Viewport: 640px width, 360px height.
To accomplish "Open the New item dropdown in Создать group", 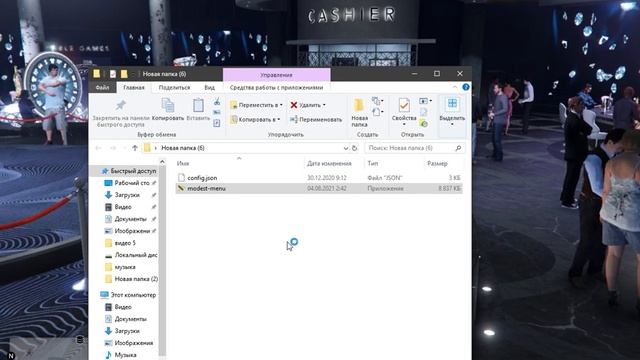I will (x=377, y=101).
